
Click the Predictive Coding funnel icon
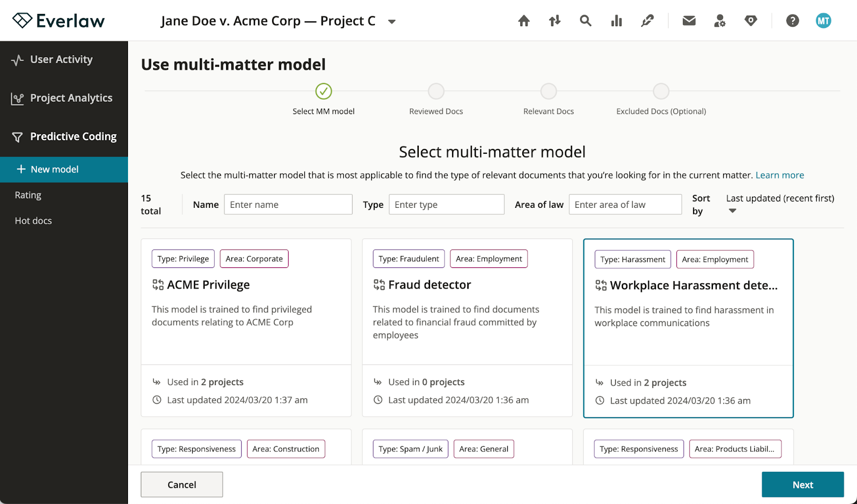tap(17, 137)
